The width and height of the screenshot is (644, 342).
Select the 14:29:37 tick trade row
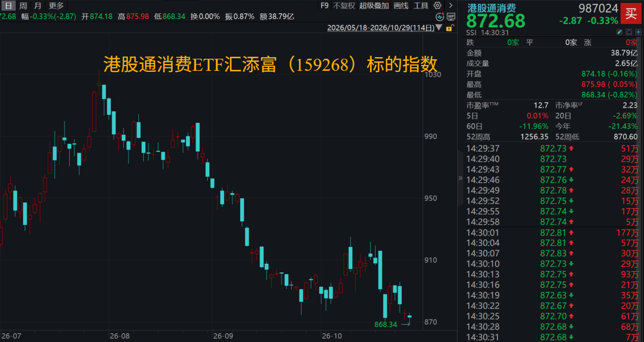(553, 148)
